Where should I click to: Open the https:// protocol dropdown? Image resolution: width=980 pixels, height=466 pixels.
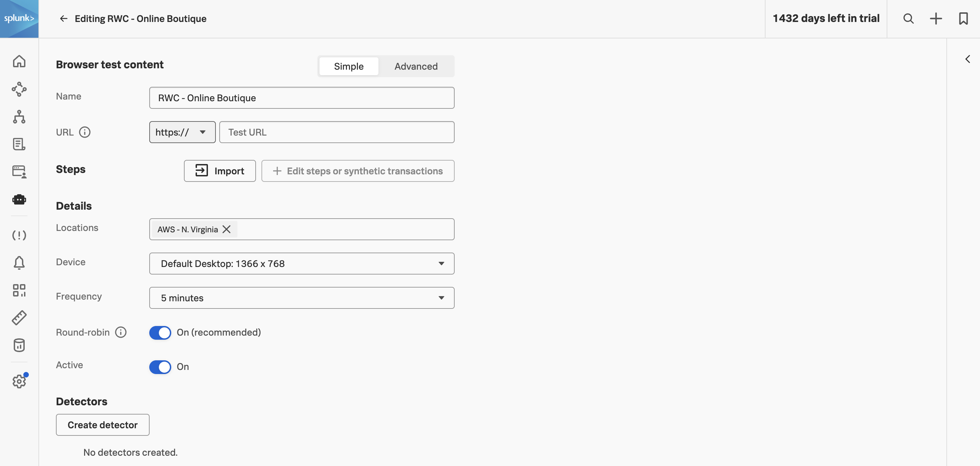tap(182, 132)
